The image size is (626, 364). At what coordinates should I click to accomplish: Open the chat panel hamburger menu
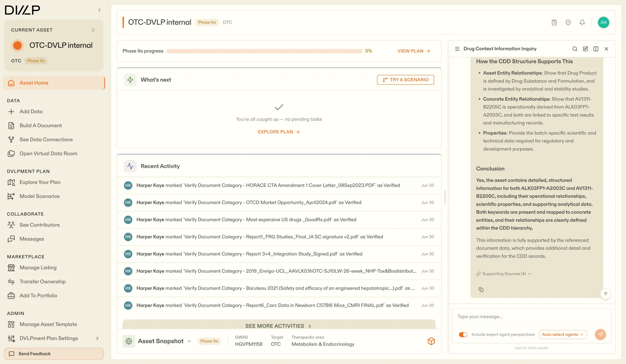(457, 49)
